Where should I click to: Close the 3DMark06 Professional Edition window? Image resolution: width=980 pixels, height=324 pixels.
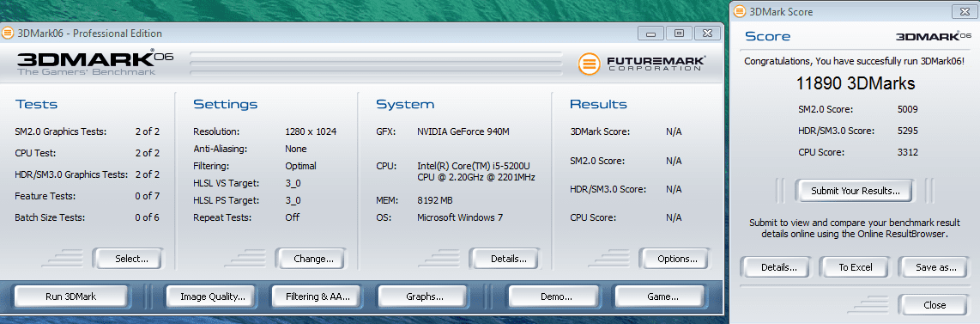tap(707, 34)
